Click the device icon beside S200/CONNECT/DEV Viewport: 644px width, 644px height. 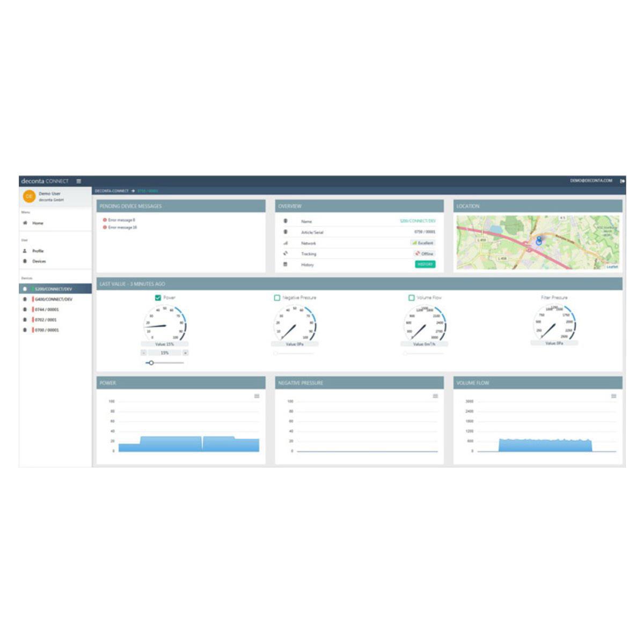25,289
